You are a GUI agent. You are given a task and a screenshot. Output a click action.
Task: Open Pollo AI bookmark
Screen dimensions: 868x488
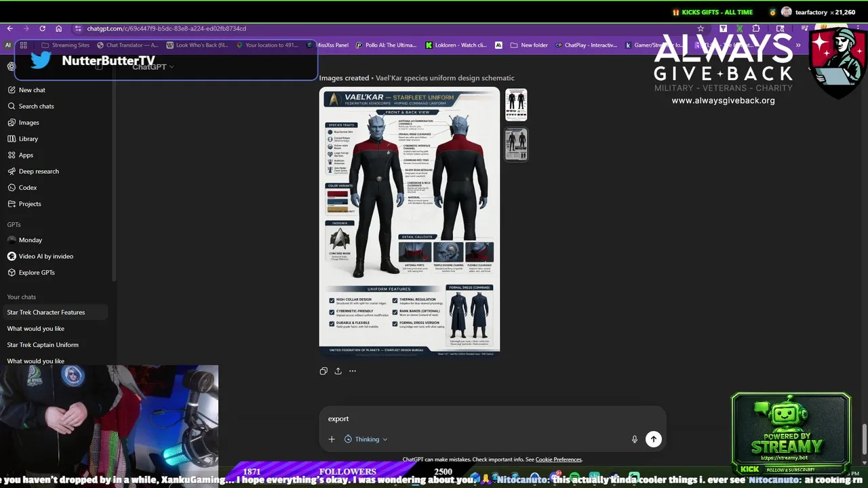(387, 45)
